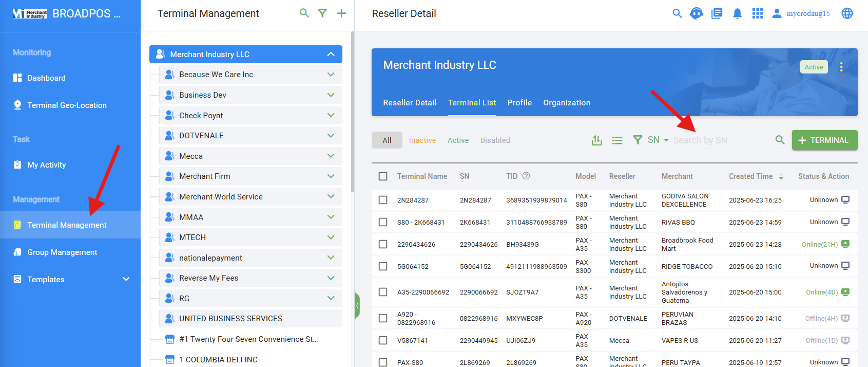Click the Terminal Geo-Location pin icon
This screenshot has height=367, width=868.
[x=17, y=105]
